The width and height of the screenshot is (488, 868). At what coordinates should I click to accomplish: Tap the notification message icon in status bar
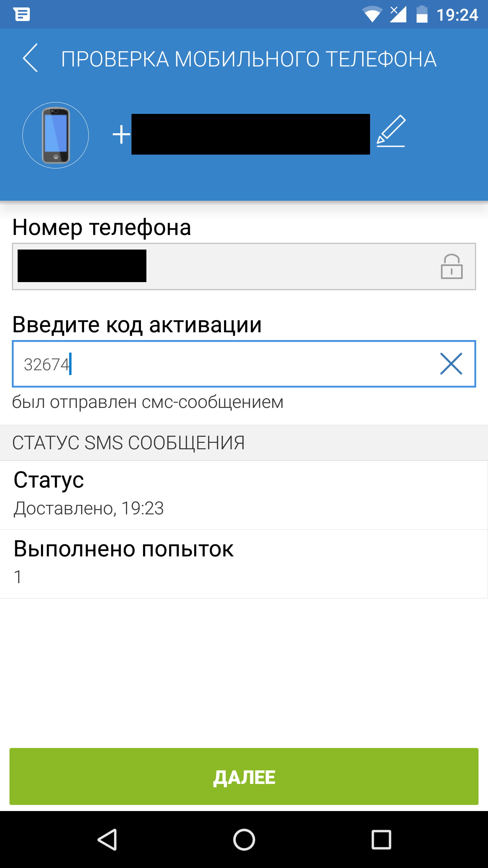[x=22, y=15]
